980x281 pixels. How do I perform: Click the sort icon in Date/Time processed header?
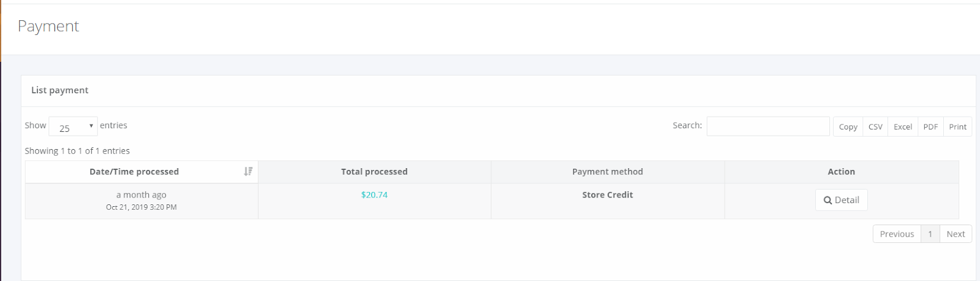(x=248, y=171)
